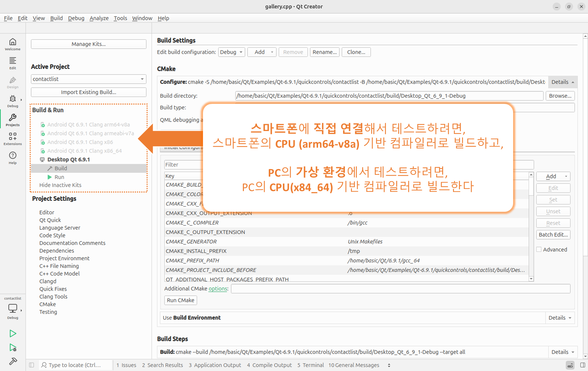
Task: Open the Active Project contactlist dropdown
Action: point(89,79)
